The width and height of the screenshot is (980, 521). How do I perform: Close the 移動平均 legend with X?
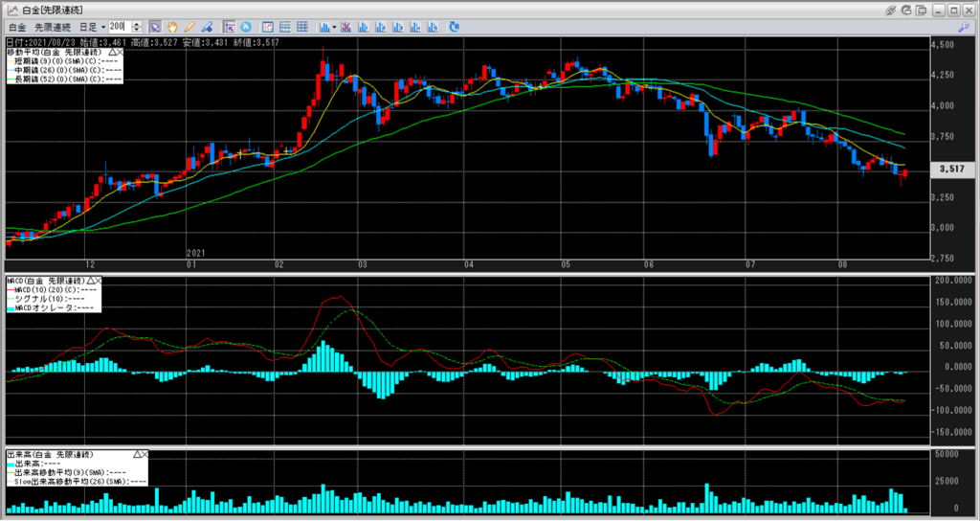[x=120, y=52]
